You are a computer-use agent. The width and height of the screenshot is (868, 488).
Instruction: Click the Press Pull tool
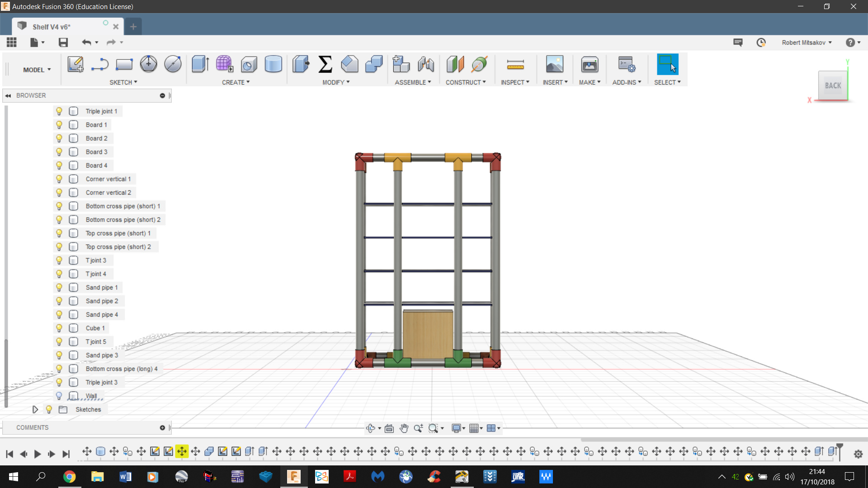pos(301,64)
